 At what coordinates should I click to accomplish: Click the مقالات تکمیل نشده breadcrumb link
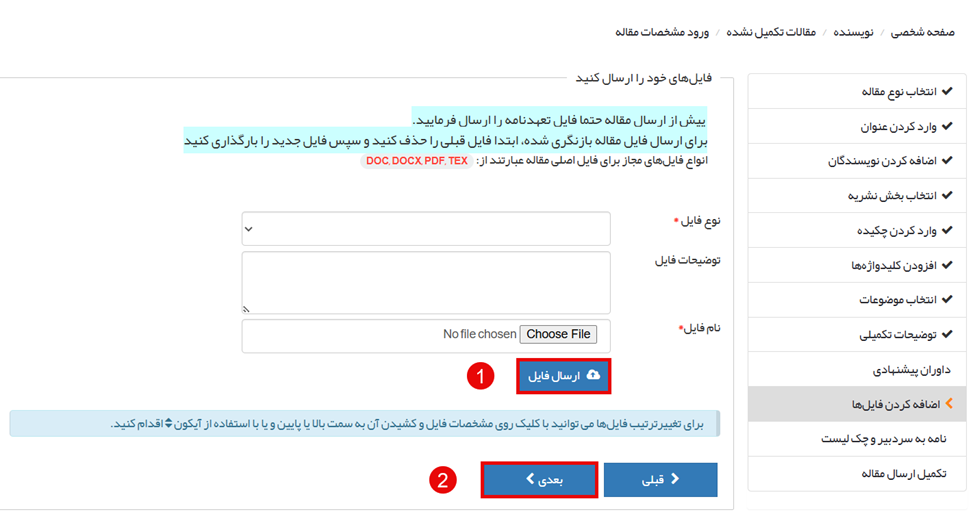tap(776, 32)
